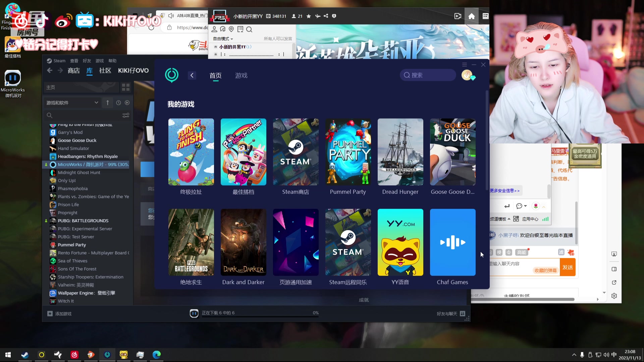
Task: Select Wallpaper Engine in Steam library
Action: coord(87,293)
